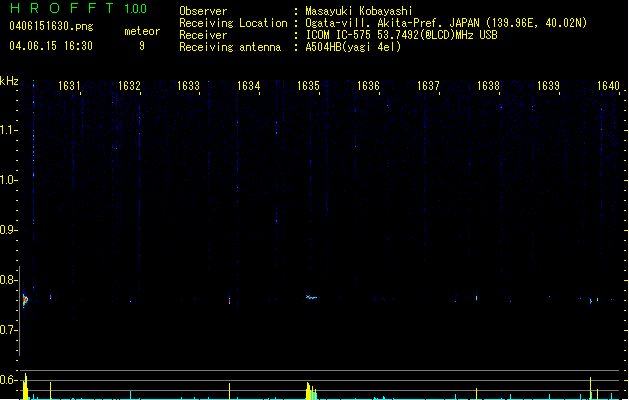Select the 1640 time label
629x400 pixels.
[x=608, y=86]
